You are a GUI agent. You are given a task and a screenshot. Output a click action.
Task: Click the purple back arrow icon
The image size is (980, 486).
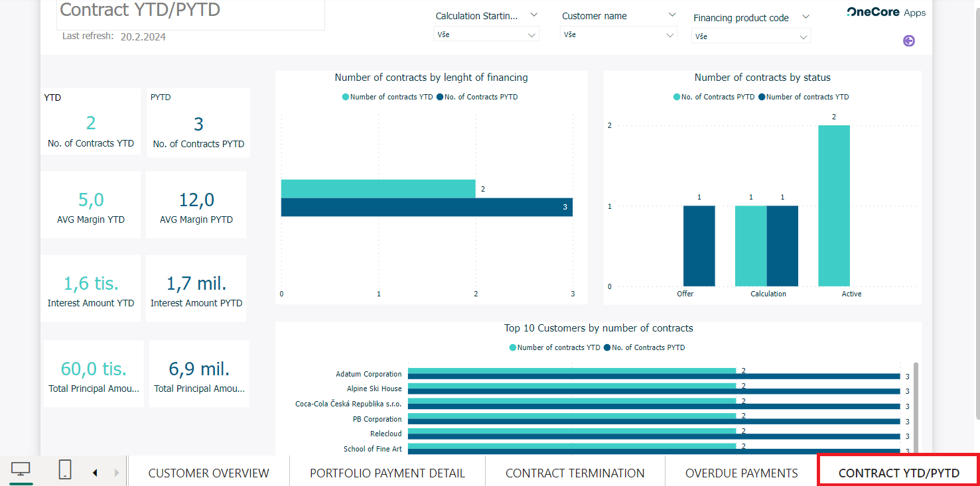[x=909, y=41]
